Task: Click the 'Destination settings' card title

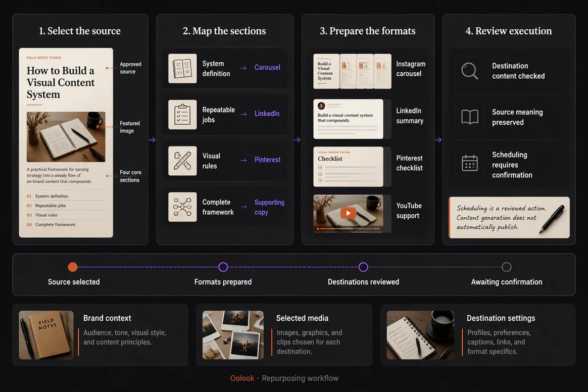Action: point(501,318)
